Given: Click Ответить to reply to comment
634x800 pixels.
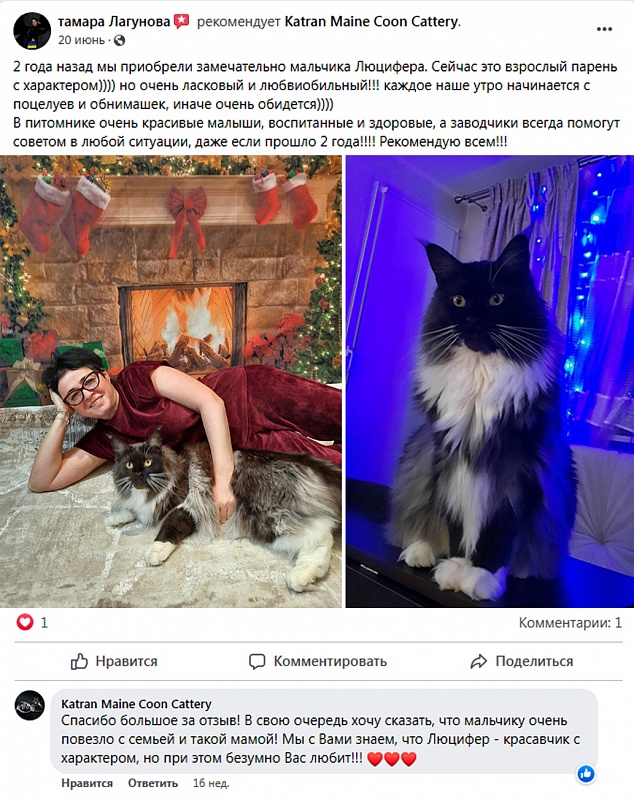Looking at the screenshot, I should 153,783.
